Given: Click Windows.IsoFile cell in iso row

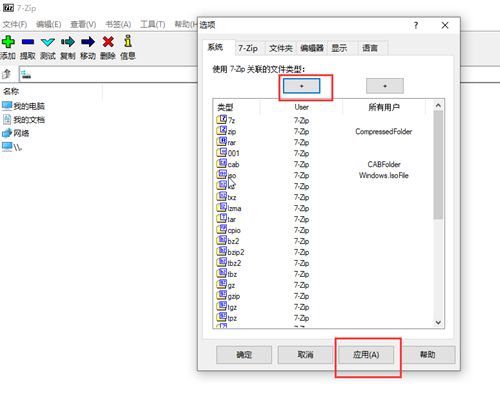Looking at the screenshot, I should (x=384, y=175).
